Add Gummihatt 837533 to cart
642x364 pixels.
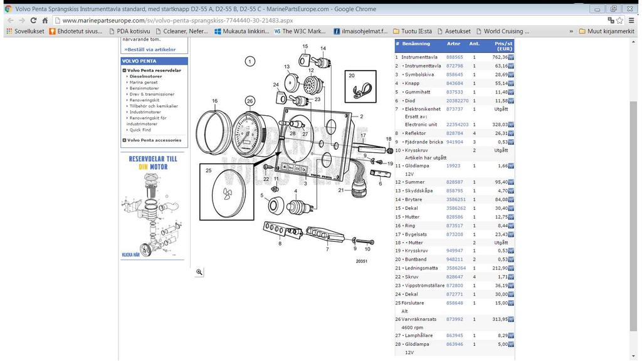(x=511, y=93)
